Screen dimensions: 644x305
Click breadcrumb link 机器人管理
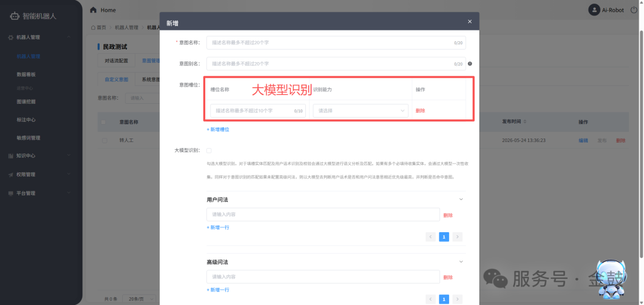pos(126,27)
